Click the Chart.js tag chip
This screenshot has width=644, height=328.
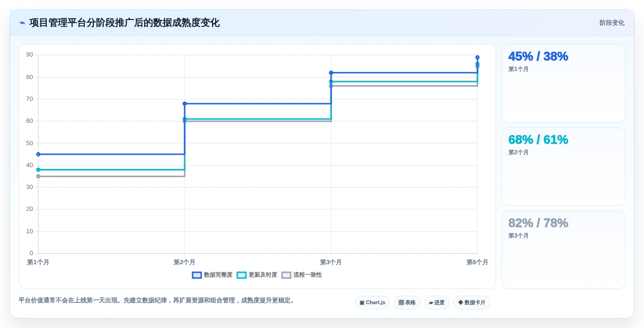[372, 303]
